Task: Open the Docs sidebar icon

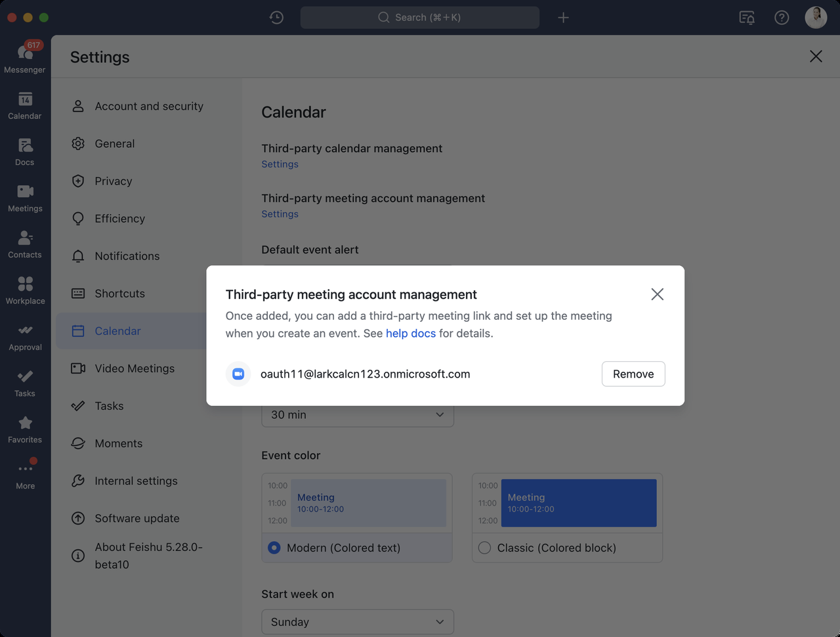Action: point(25,151)
